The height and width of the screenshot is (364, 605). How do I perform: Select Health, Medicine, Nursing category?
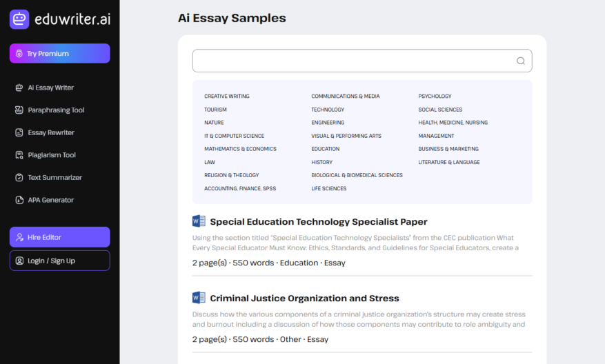coord(453,123)
